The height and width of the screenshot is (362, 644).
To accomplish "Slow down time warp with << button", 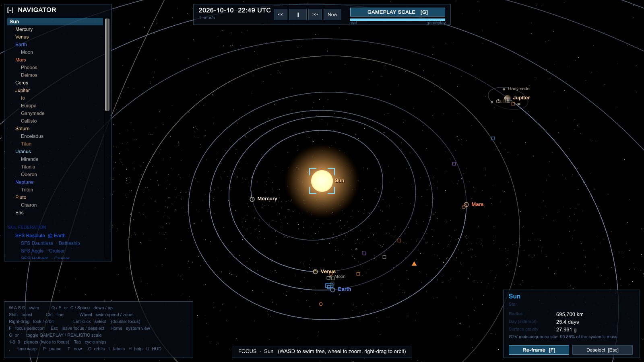I will pyautogui.click(x=281, y=14).
